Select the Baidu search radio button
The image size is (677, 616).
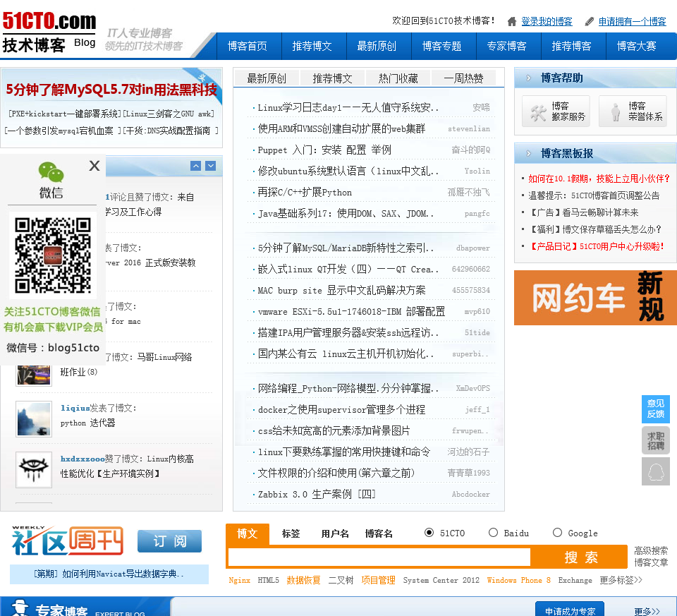pos(493,532)
